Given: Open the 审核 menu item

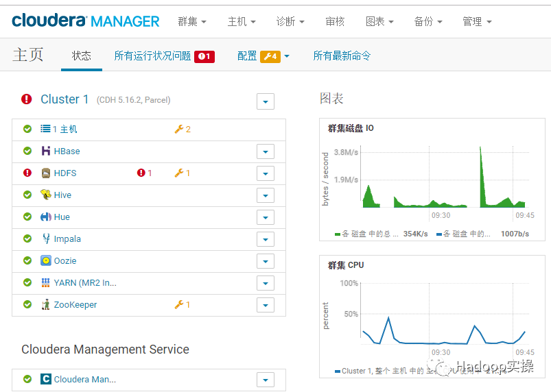Looking at the screenshot, I should 335,21.
